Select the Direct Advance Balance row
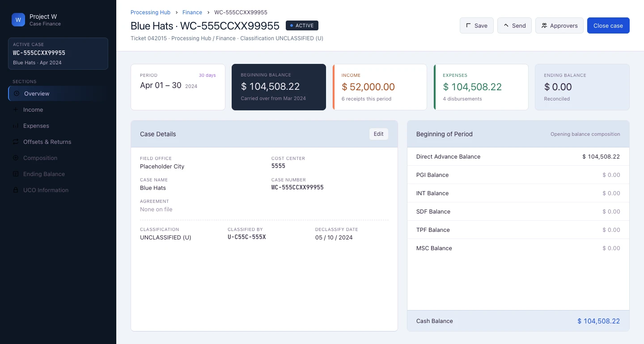 (x=518, y=157)
